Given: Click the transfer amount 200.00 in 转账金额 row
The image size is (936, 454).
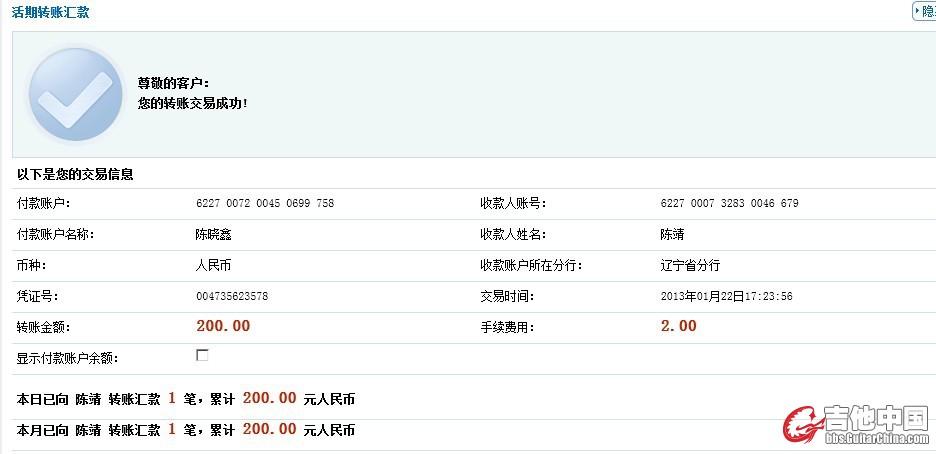Looking at the screenshot, I should pos(223,326).
